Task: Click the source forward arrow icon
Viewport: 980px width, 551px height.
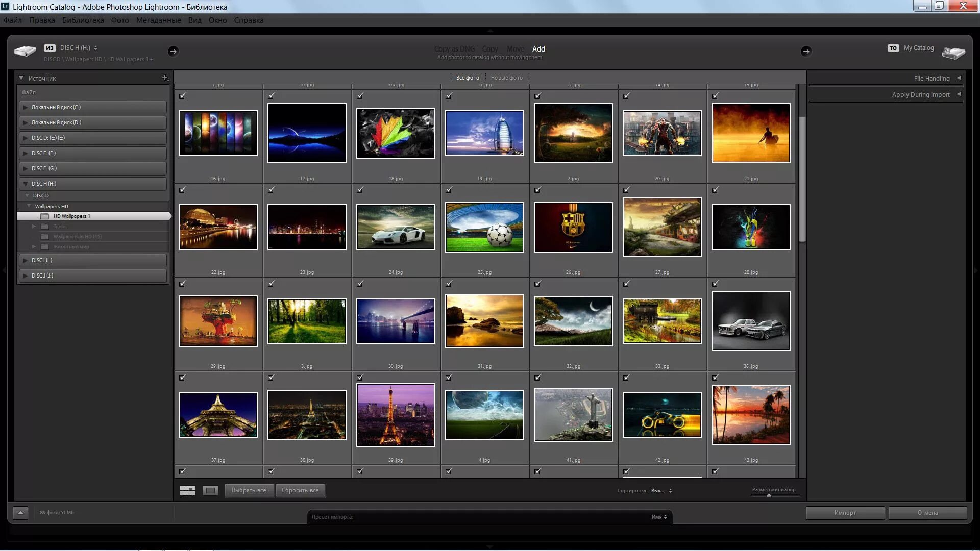Action: click(173, 51)
